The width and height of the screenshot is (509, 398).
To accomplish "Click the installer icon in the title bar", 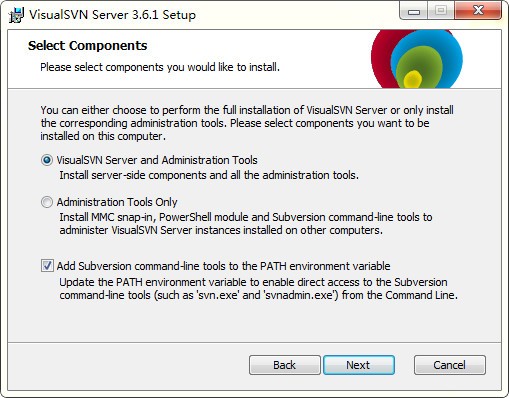I will point(16,15).
